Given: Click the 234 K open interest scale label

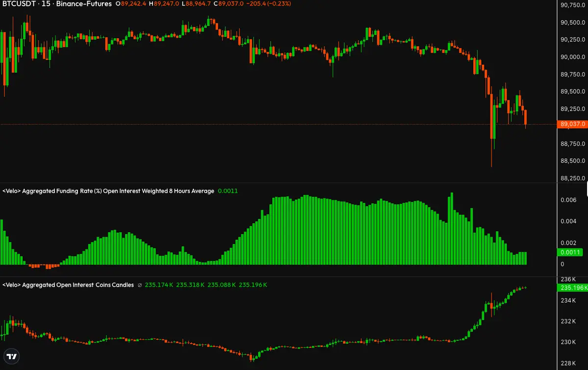Looking at the screenshot, I should 567,300.
